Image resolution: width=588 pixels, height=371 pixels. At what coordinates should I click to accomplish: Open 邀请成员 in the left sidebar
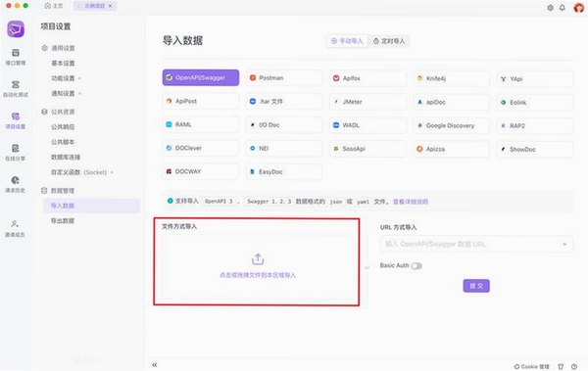pyautogui.click(x=16, y=229)
